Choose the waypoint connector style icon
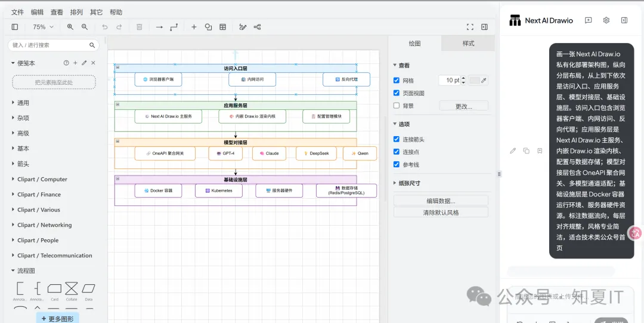The width and height of the screenshot is (644, 323). (x=174, y=27)
